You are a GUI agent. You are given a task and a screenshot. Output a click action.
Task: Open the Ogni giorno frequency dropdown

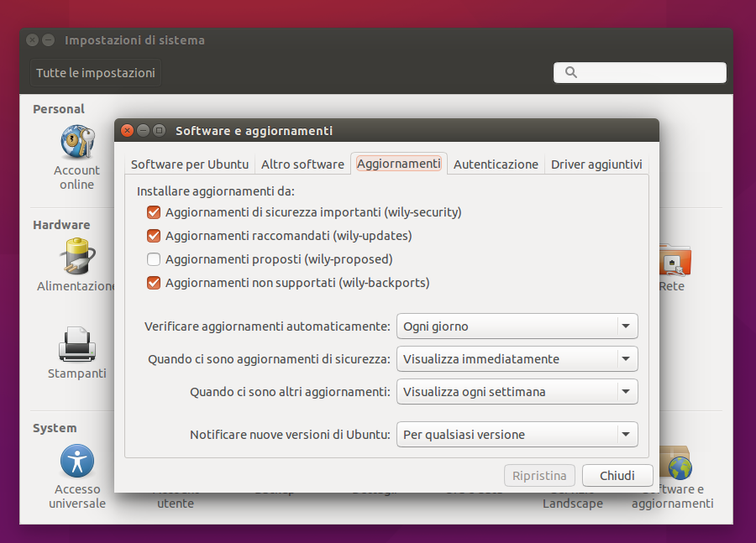(517, 326)
